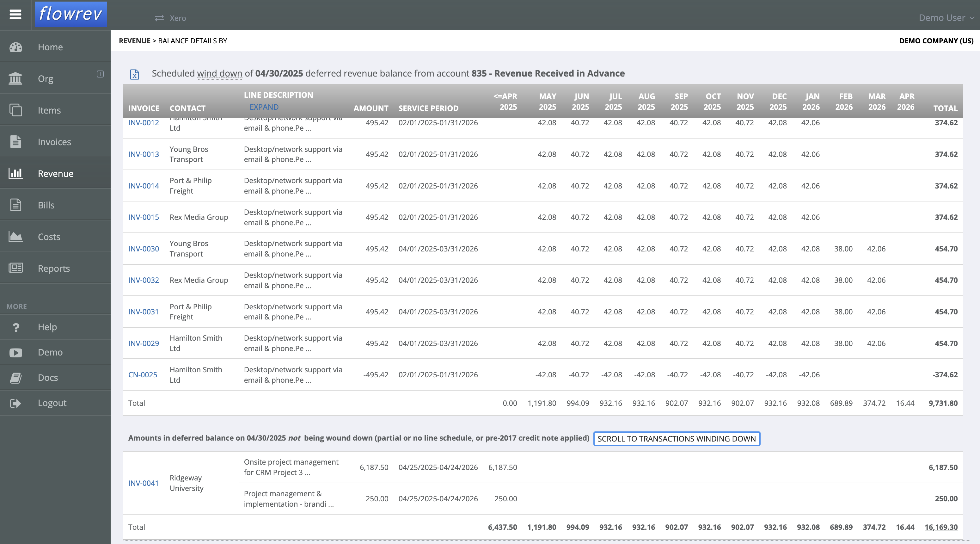Click the Costs area chart icon
The height and width of the screenshot is (544, 980).
[15, 236]
